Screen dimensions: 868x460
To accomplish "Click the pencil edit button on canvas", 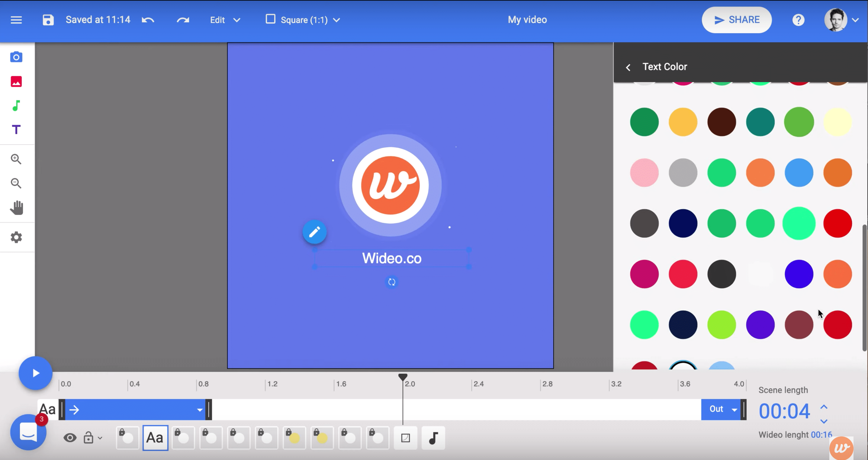I will [314, 232].
